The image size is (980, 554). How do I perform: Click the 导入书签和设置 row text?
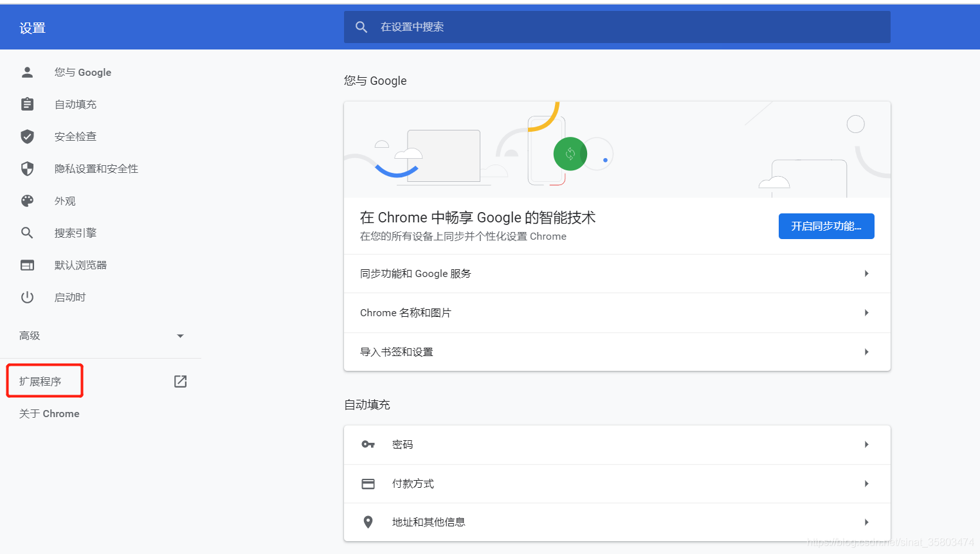(x=397, y=352)
